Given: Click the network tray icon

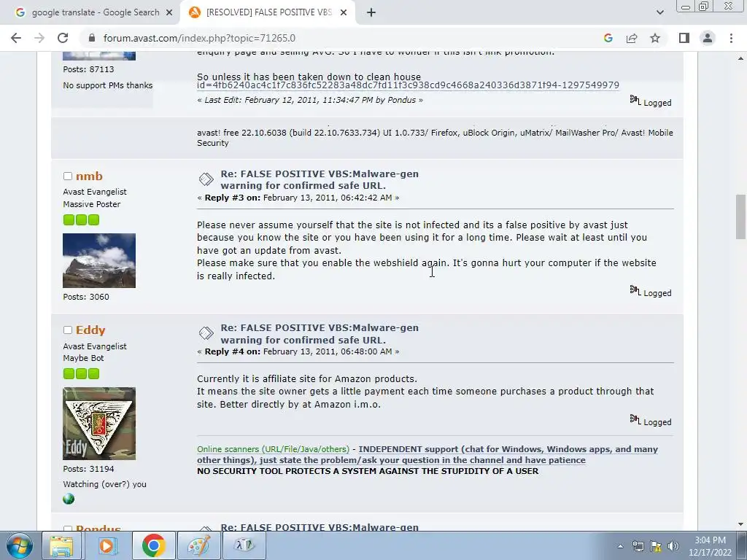Looking at the screenshot, I should tap(638, 546).
